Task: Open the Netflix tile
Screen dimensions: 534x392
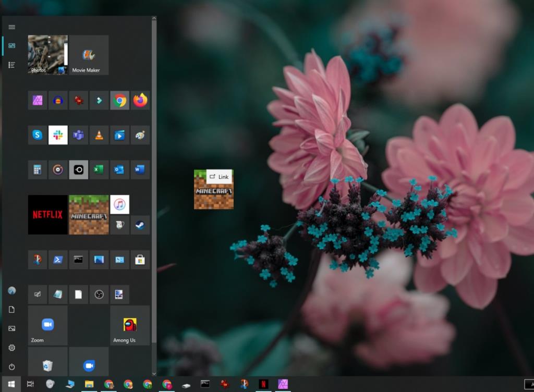Action: (47, 215)
